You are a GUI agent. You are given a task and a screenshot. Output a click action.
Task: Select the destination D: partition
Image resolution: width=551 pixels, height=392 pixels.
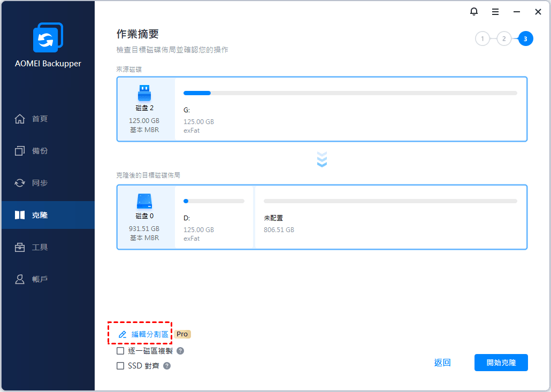[214, 218]
